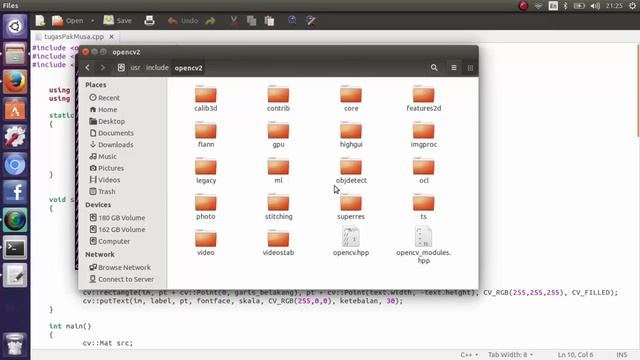The height and width of the screenshot is (360, 640).
Task: Open Documents in sidebar
Action: point(111,133)
